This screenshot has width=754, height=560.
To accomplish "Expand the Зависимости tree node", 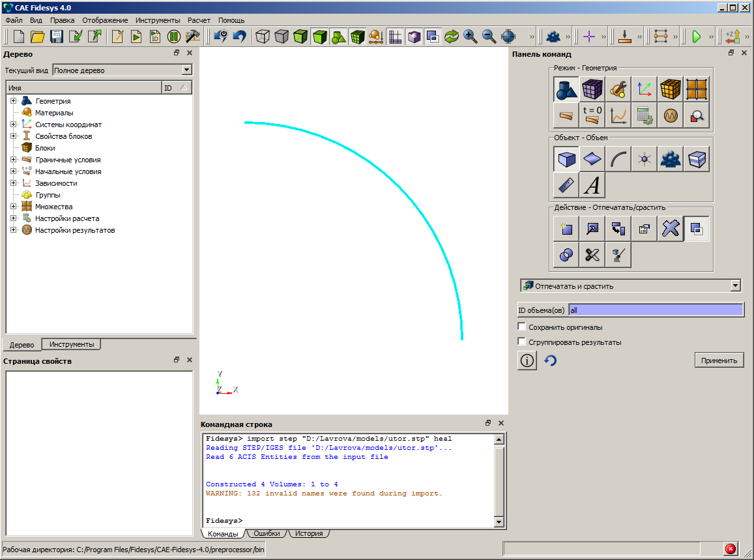I will point(14,183).
